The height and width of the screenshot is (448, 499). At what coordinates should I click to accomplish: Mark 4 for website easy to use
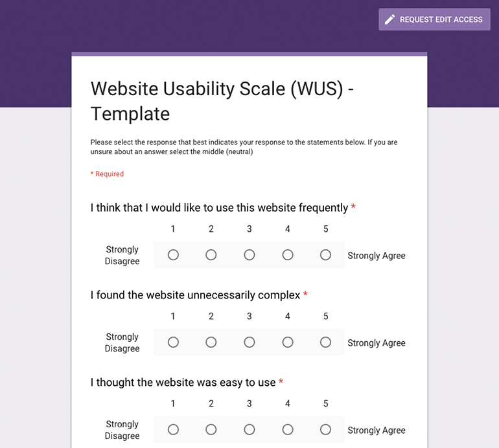click(x=288, y=430)
